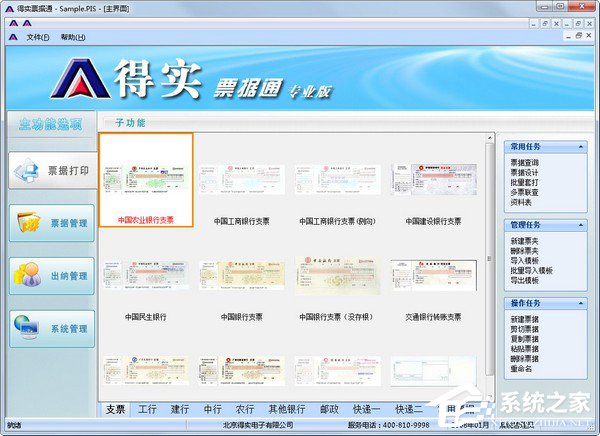Select the 中国民生银行 template thumbnail
The height and width of the screenshot is (436, 600).
(x=146, y=275)
